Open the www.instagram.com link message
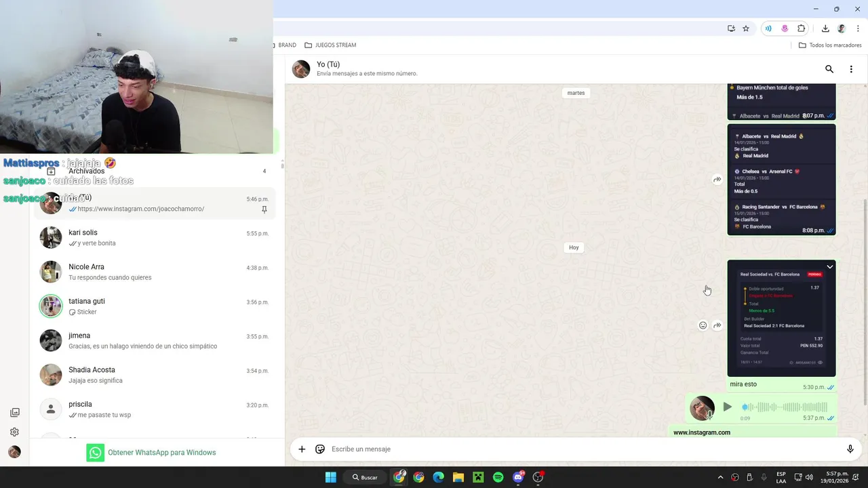The image size is (868, 488). pos(701,432)
